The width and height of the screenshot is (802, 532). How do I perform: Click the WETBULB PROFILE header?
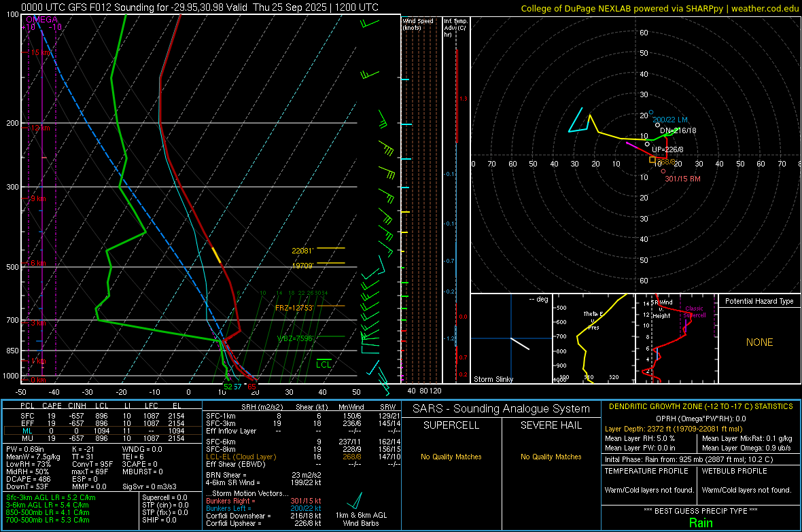[735, 471]
